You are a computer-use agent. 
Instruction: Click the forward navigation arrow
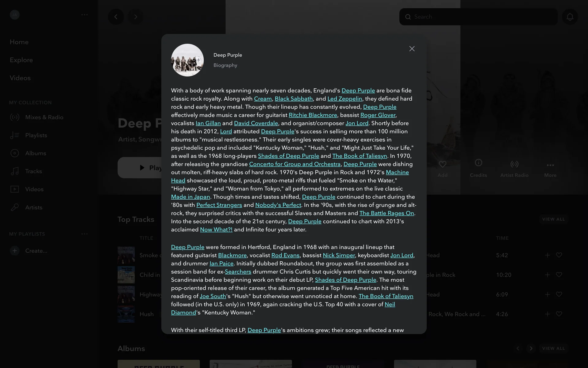tap(135, 17)
